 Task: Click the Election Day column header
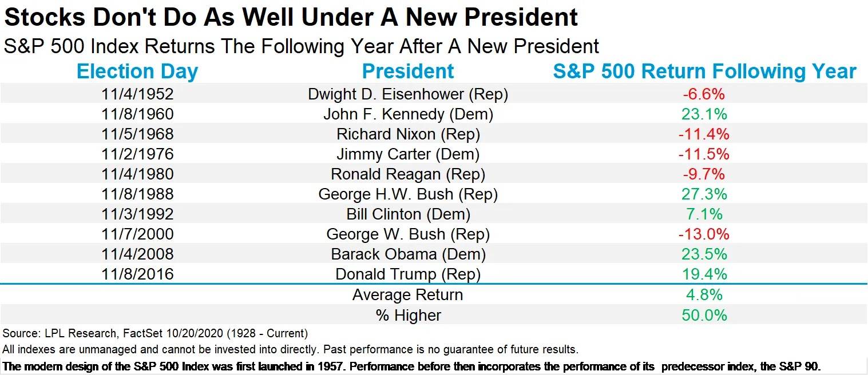(137, 71)
